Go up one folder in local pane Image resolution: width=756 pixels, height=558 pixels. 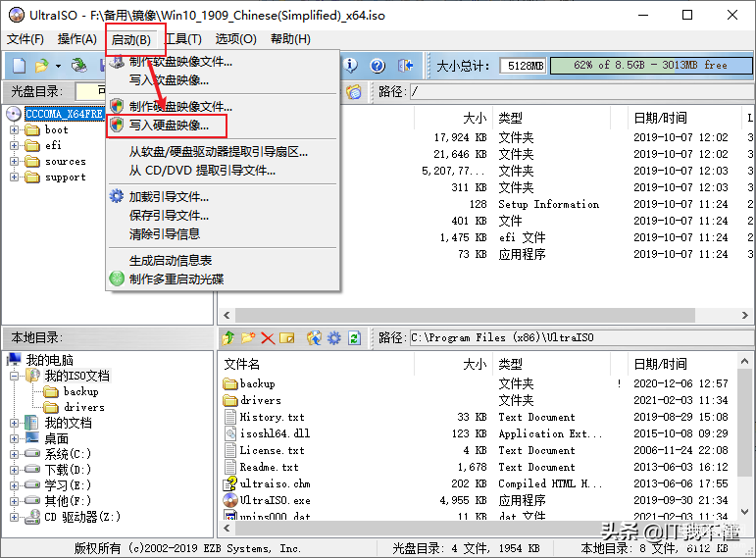(x=228, y=338)
